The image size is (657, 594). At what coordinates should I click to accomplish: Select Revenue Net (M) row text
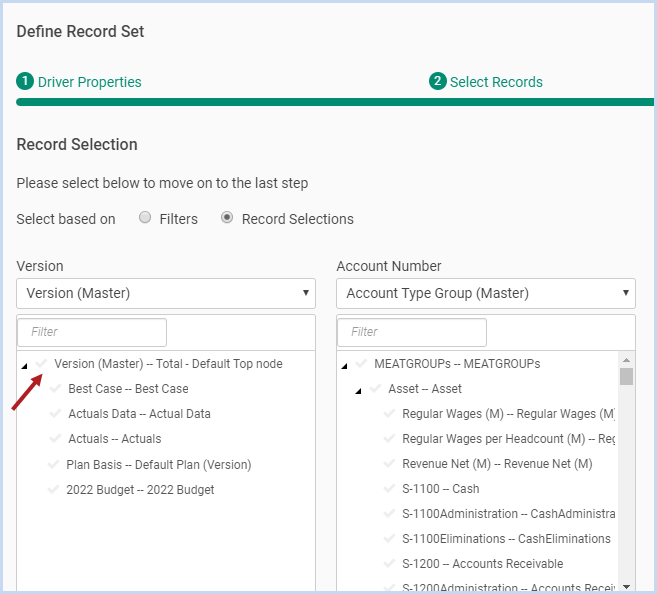click(497, 464)
